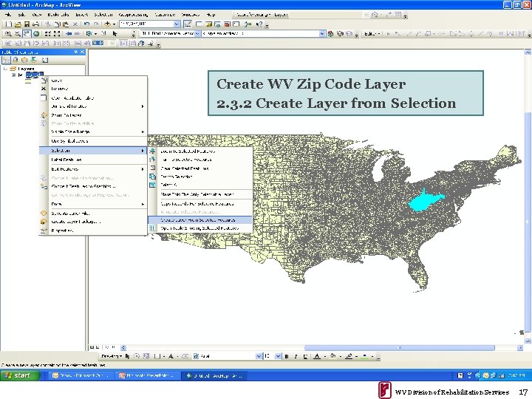Click the Full Extent globe icon

coord(35,33)
